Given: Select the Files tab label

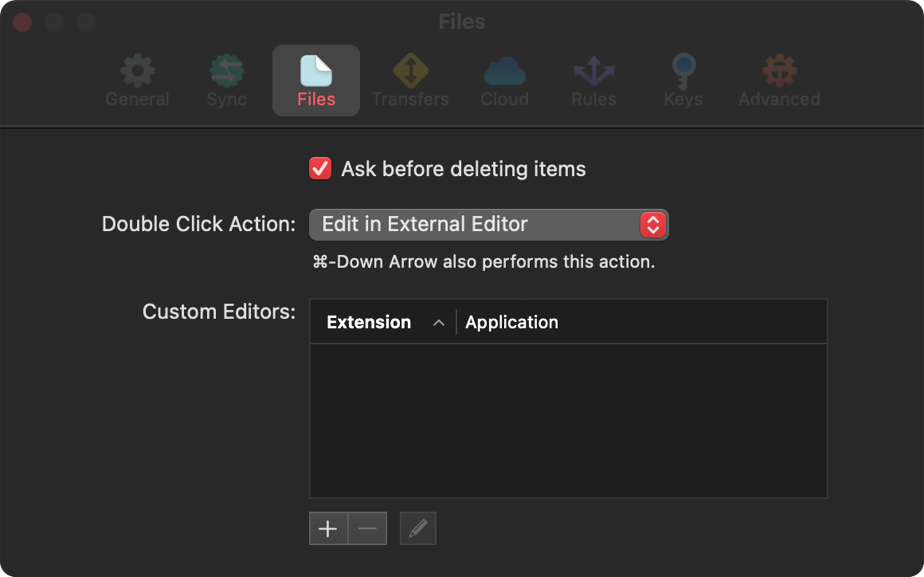Looking at the screenshot, I should tap(316, 99).
